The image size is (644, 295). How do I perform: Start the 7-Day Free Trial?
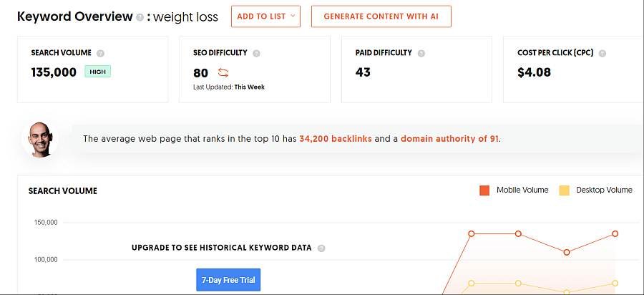tap(228, 280)
